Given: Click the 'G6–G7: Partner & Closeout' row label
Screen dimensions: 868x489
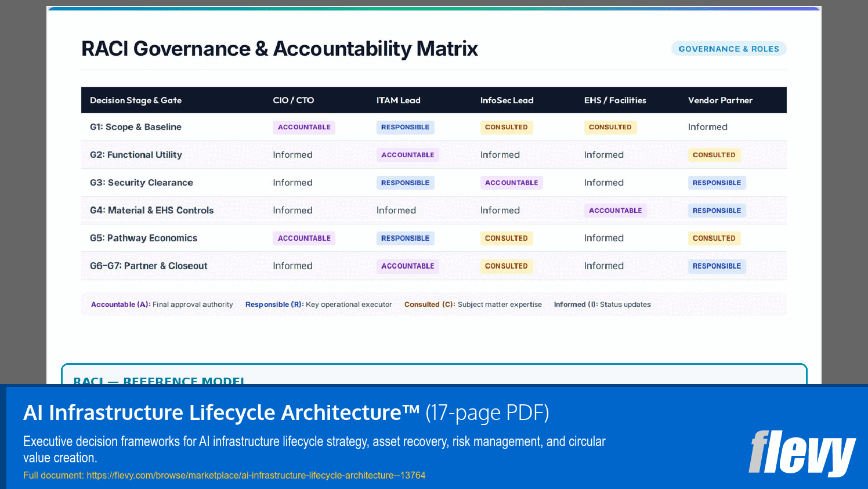Looking at the screenshot, I should point(149,266).
